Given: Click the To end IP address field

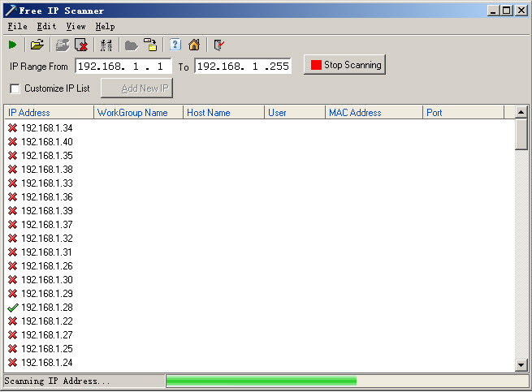Looking at the screenshot, I should (x=243, y=67).
